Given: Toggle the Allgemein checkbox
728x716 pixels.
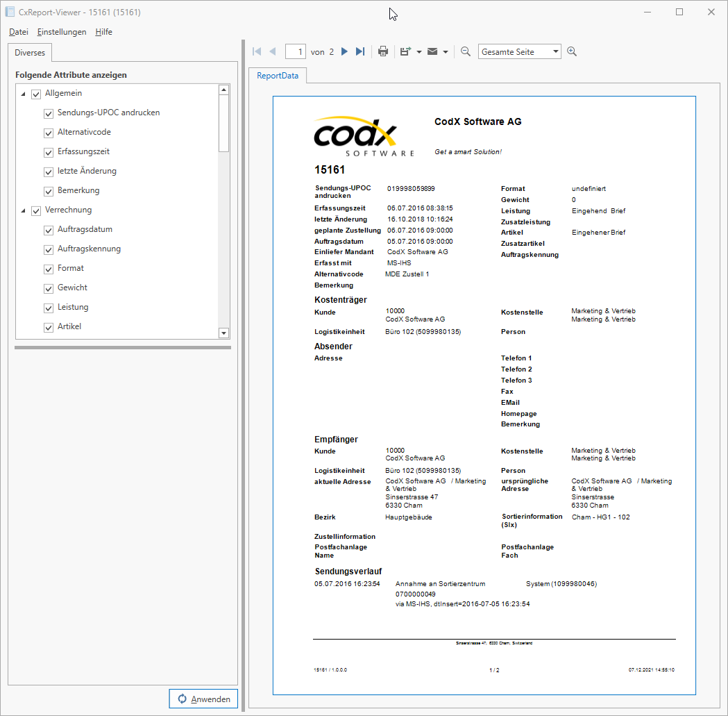Looking at the screenshot, I should coord(36,94).
